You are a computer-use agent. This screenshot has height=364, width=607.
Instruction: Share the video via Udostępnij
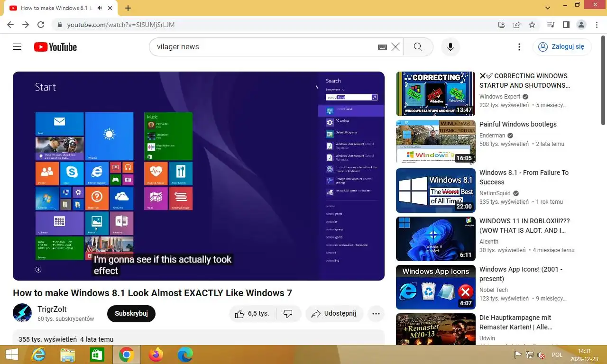(x=334, y=314)
